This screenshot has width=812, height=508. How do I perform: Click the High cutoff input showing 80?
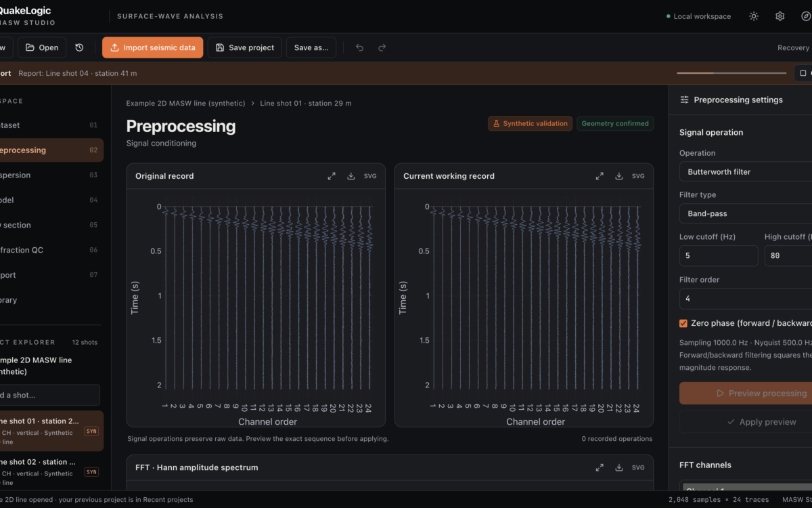(x=788, y=256)
